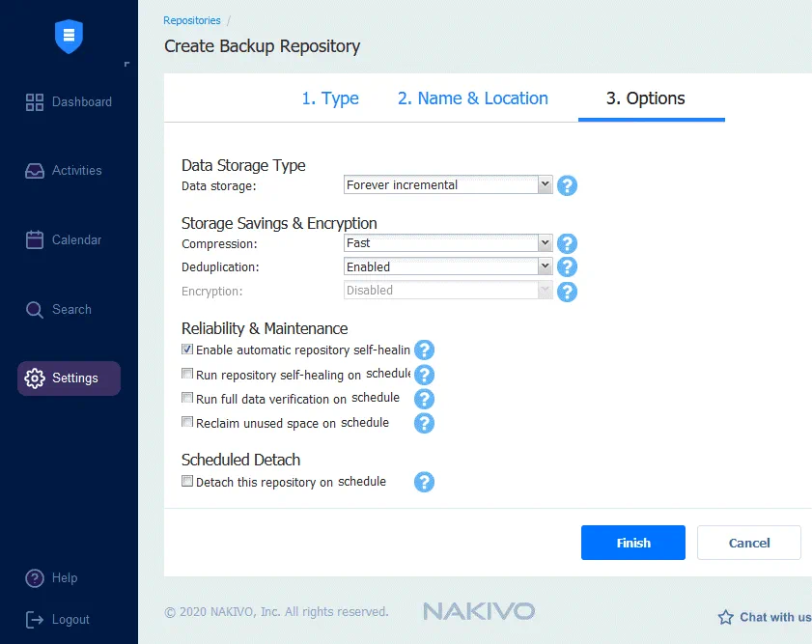812x644 pixels.
Task: Enable Run repository self-healing on schedule
Action: 187,374
